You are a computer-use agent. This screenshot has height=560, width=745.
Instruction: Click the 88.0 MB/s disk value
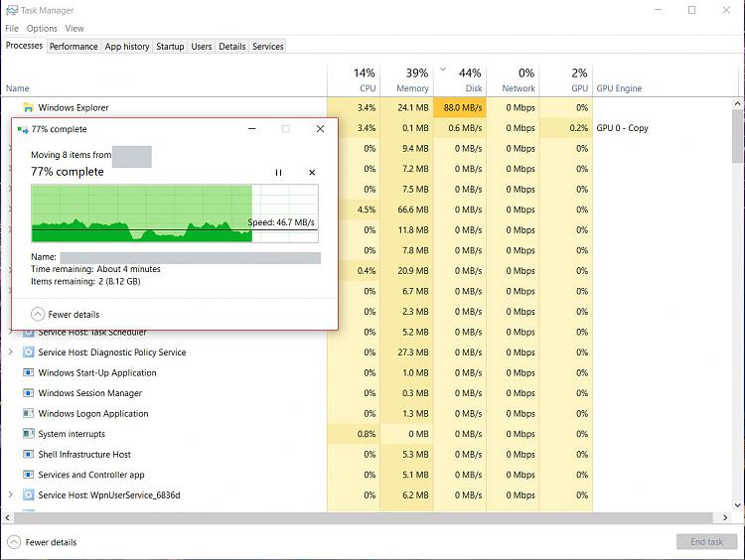coord(460,107)
